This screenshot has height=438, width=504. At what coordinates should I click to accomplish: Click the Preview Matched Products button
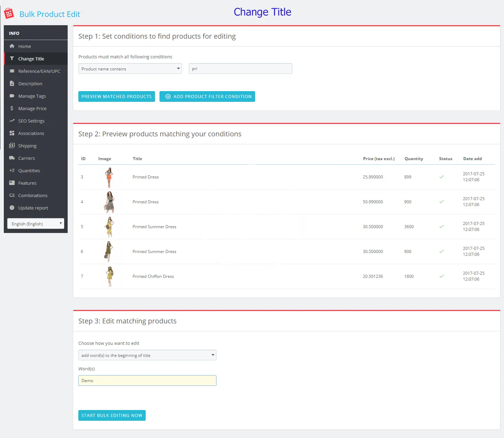(x=117, y=97)
